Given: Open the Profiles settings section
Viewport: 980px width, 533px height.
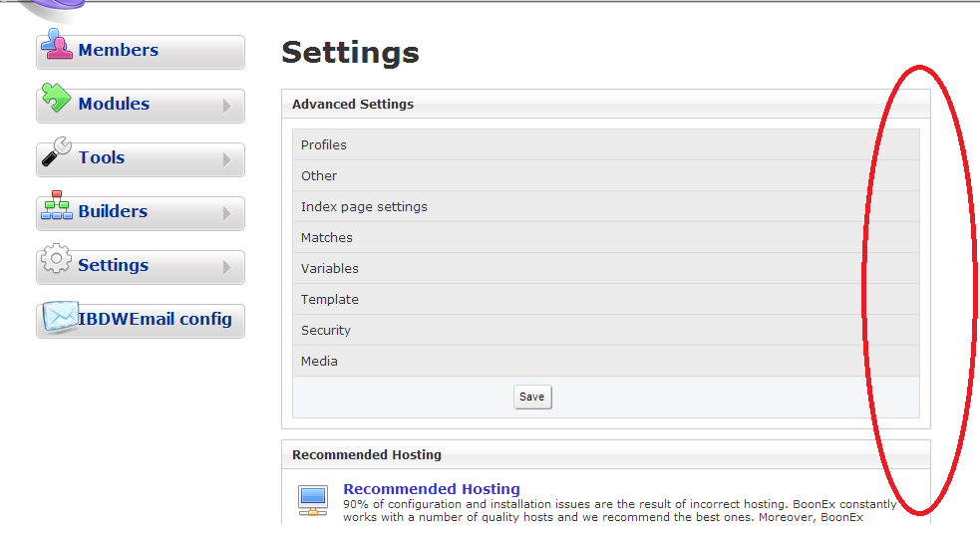Looking at the screenshot, I should pyautogui.click(x=324, y=144).
